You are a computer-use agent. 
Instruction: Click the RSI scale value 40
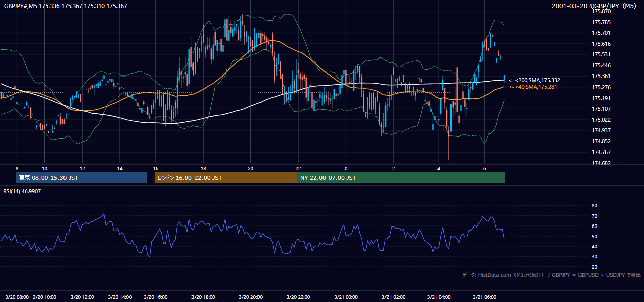click(x=594, y=246)
